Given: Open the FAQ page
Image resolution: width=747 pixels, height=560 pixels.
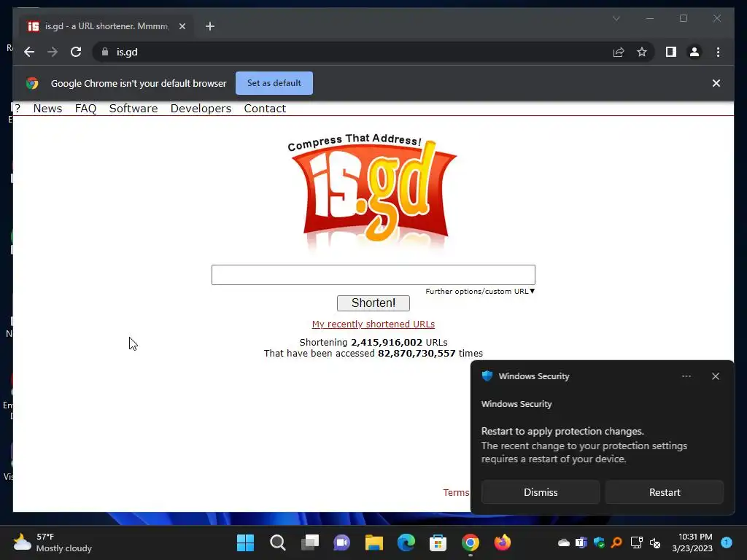Looking at the screenshot, I should point(86,109).
